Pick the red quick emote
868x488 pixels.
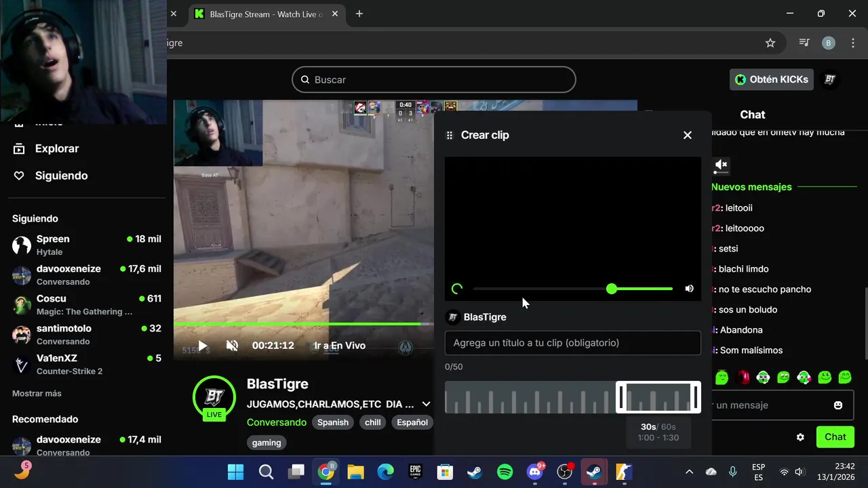coord(743,377)
